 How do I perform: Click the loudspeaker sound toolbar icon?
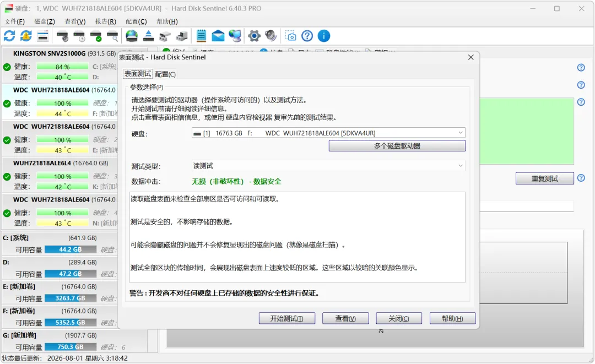pyautogui.click(x=271, y=36)
